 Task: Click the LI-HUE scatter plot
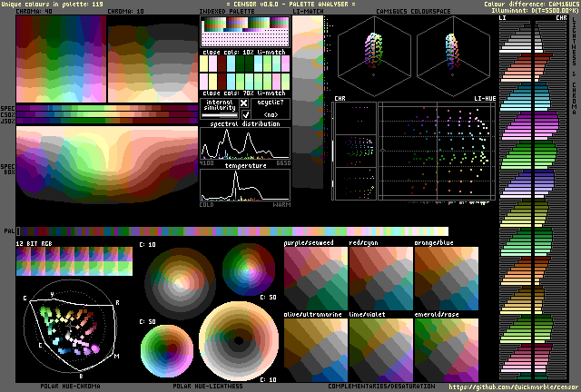tap(437, 152)
